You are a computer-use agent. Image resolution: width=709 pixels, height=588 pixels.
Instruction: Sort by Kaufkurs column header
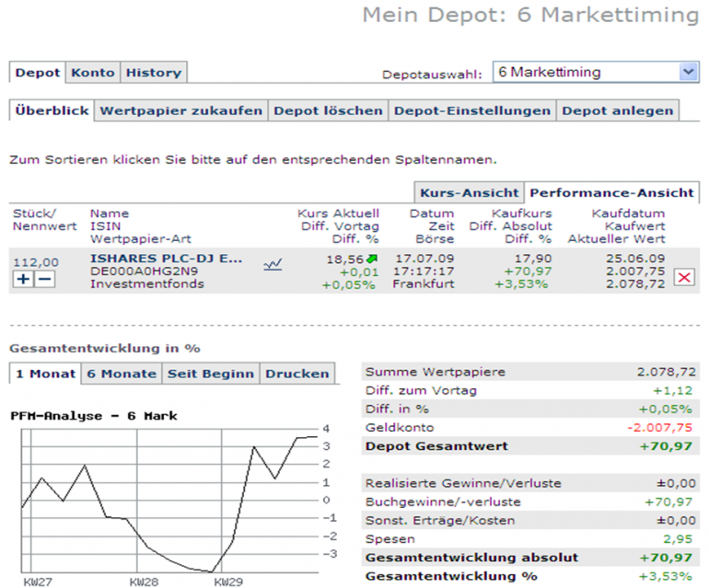[x=522, y=213]
